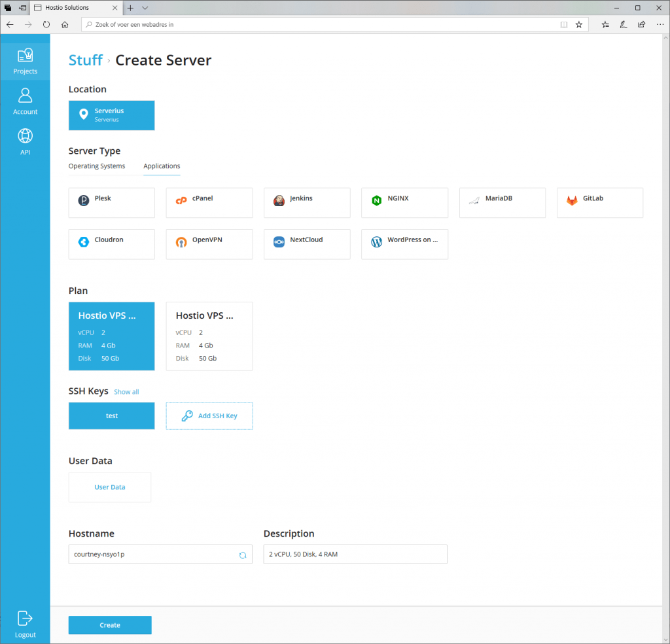This screenshot has height=644, width=670.
Task: Switch to Applications tab
Action: point(162,166)
